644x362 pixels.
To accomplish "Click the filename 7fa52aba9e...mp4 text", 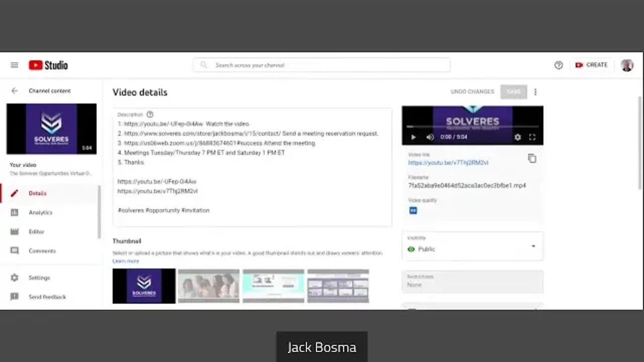I will (x=467, y=186).
